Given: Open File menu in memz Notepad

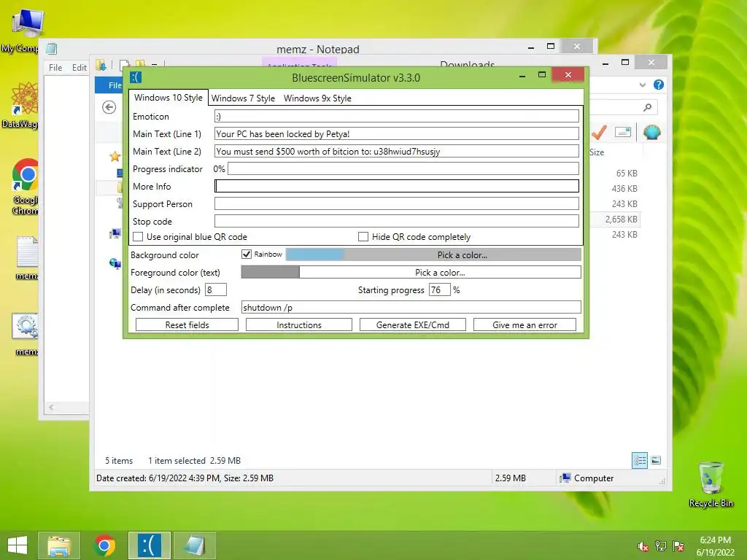Looking at the screenshot, I should point(55,68).
